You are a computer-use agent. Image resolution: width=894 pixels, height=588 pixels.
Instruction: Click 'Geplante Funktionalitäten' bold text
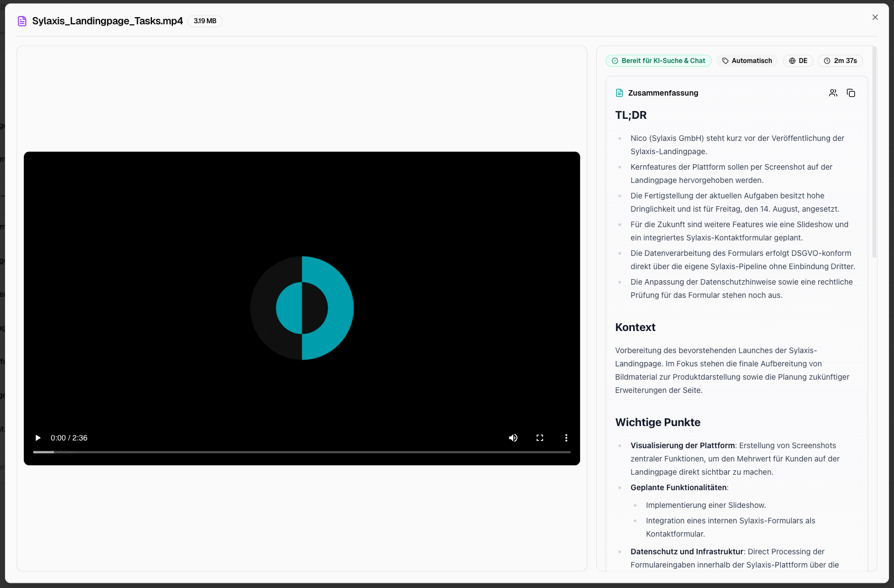(x=679, y=487)
